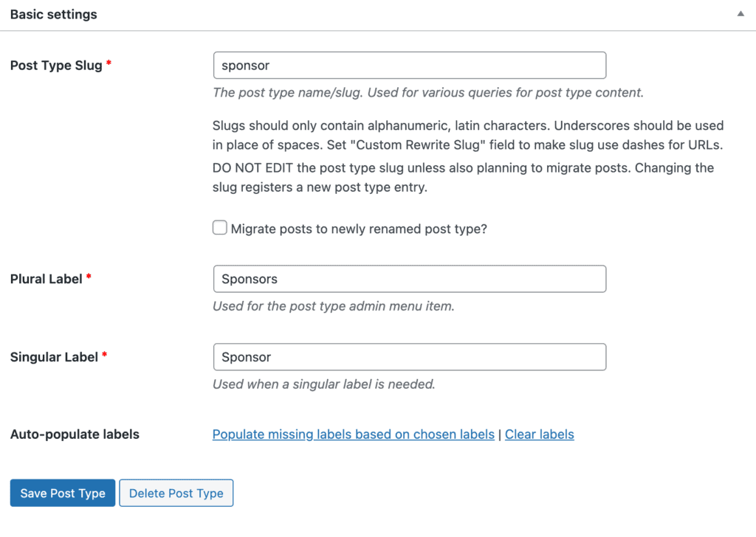Click the Basic settings panel title
The image size is (756, 537).
(53, 14)
